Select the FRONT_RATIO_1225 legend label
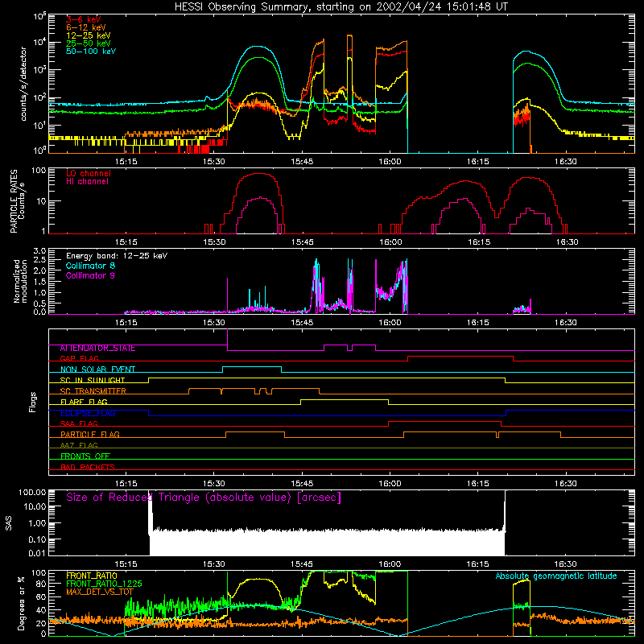 [x=104, y=584]
